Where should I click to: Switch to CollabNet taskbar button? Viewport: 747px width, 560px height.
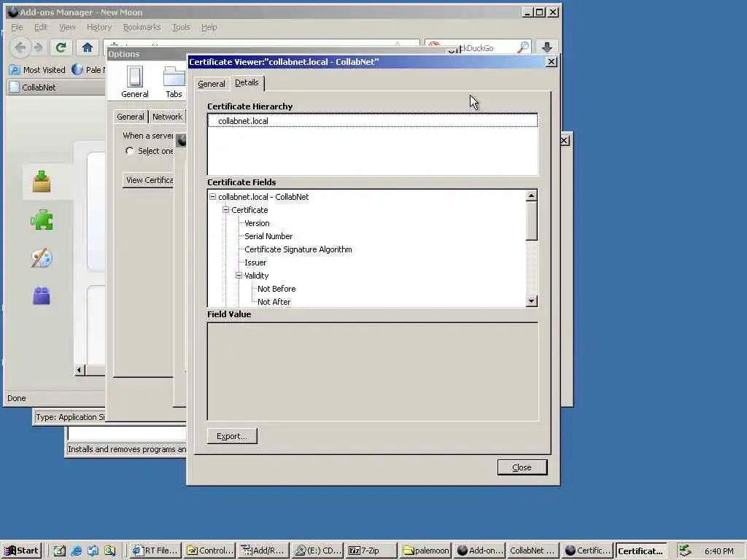point(533,551)
